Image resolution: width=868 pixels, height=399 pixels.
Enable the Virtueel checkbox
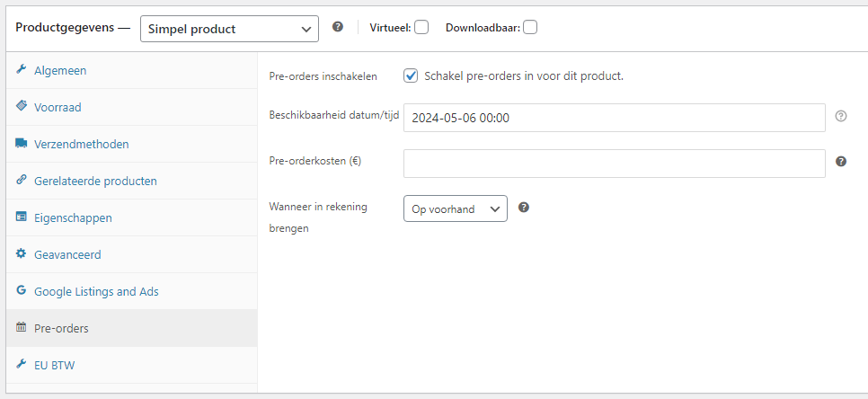tap(421, 27)
